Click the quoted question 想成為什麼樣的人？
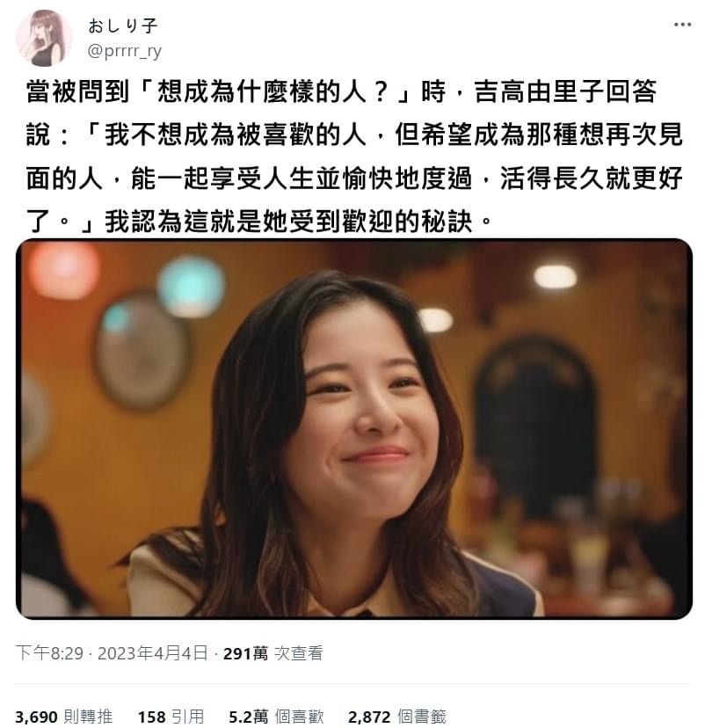The width and height of the screenshot is (705, 728). point(273,91)
